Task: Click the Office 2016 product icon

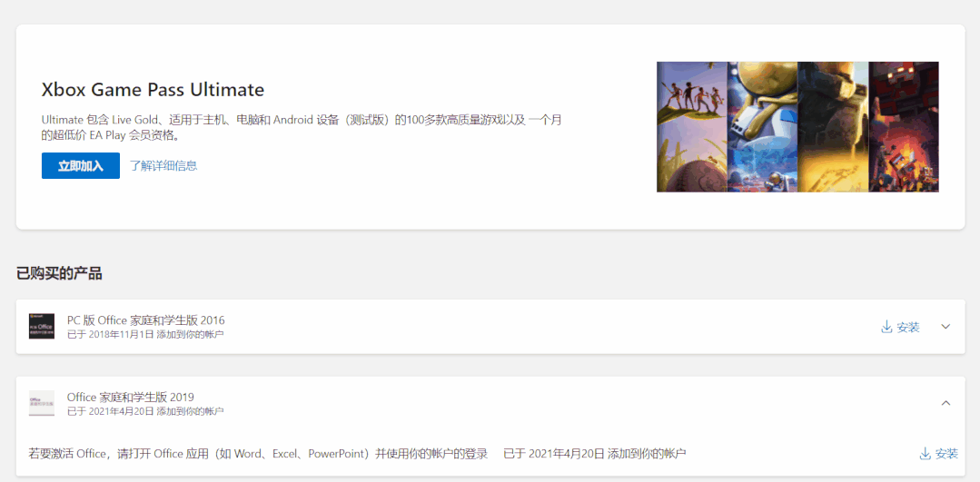Action: tap(41, 327)
